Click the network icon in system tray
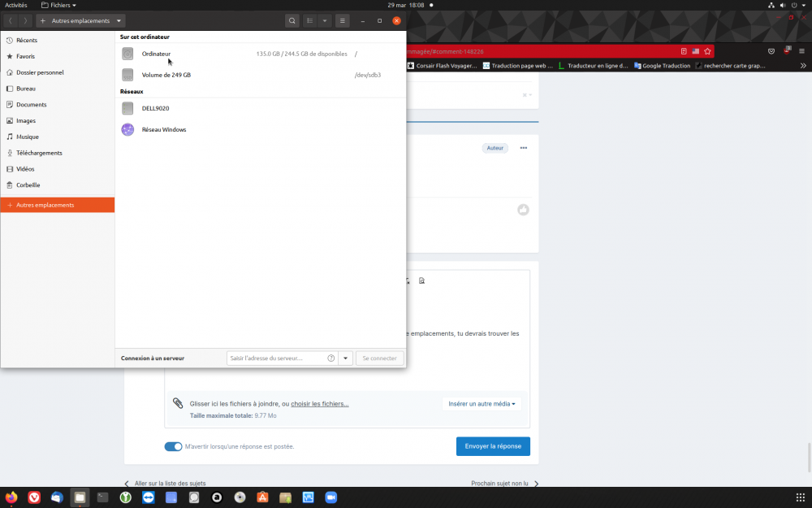812x508 pixels. 771,5
